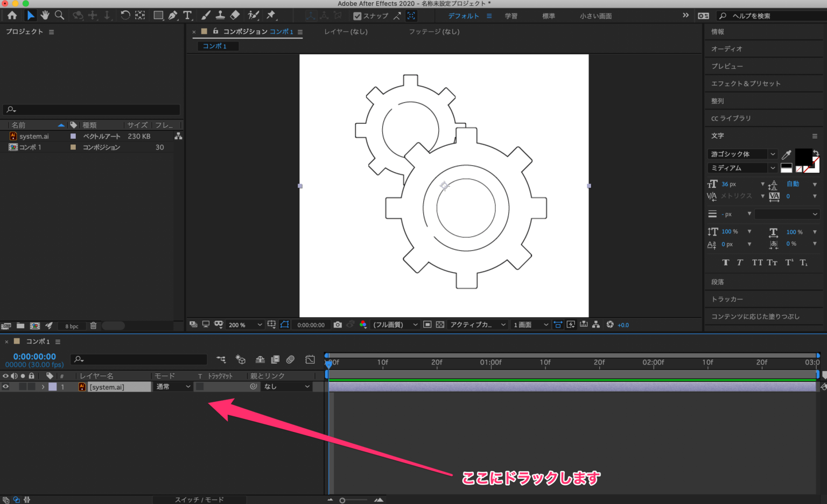
Task: Select the Zoom tool in the toolbar
Action: coord(59,16)
